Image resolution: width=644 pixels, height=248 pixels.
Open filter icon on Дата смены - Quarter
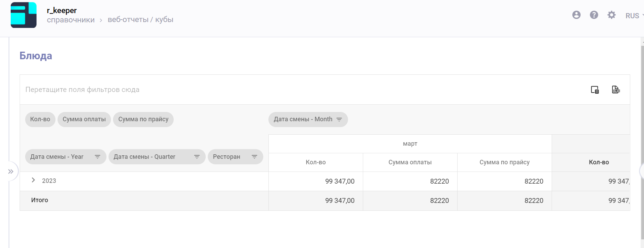coord(197,157)
